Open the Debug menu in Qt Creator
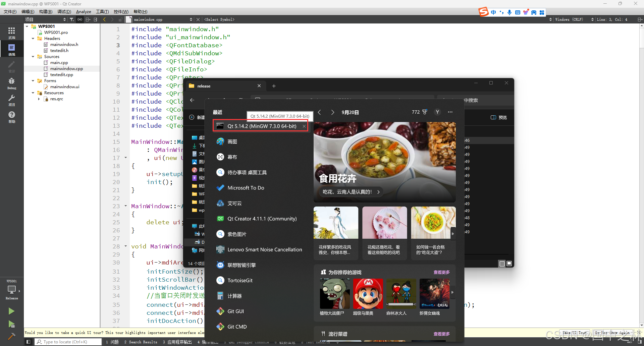644x346 pixels. point(64,11)
